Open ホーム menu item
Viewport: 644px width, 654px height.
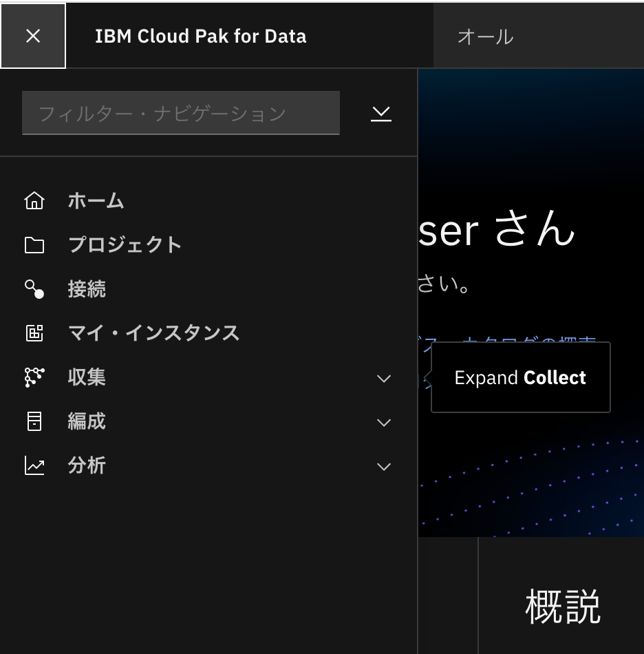96,200
